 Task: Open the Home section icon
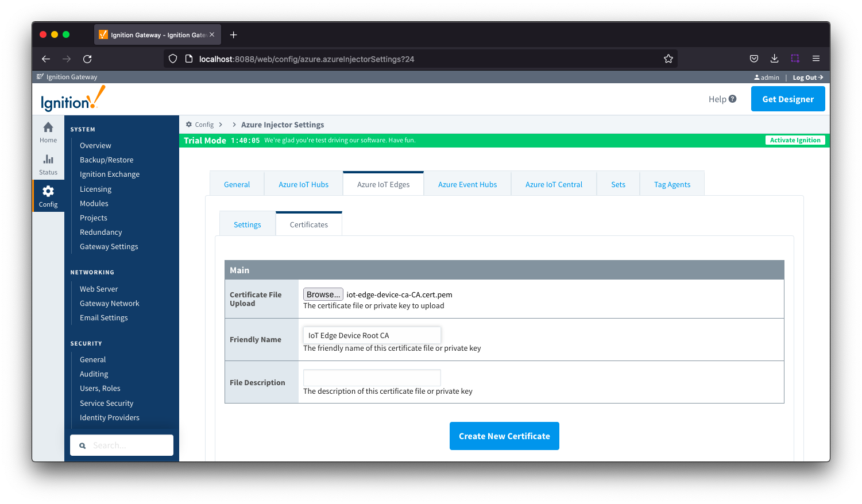coord(48,127)
